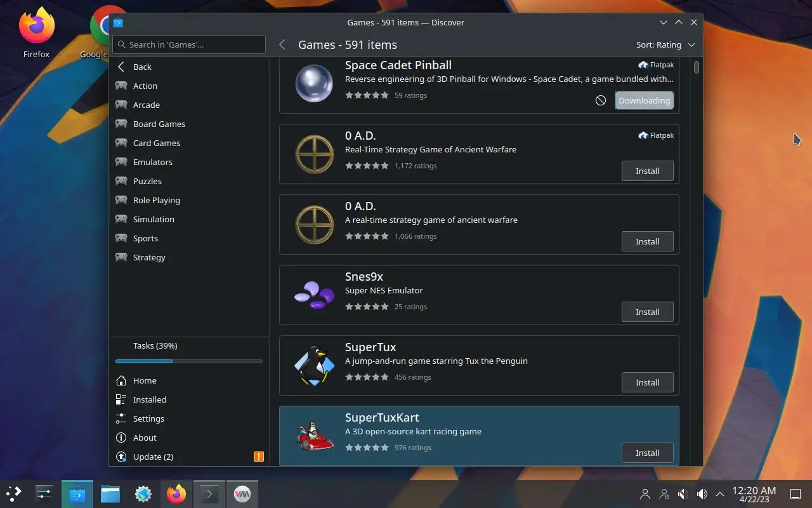Click the muted audio tray icon
Screen dimensions: 812x508
(683, 494)
